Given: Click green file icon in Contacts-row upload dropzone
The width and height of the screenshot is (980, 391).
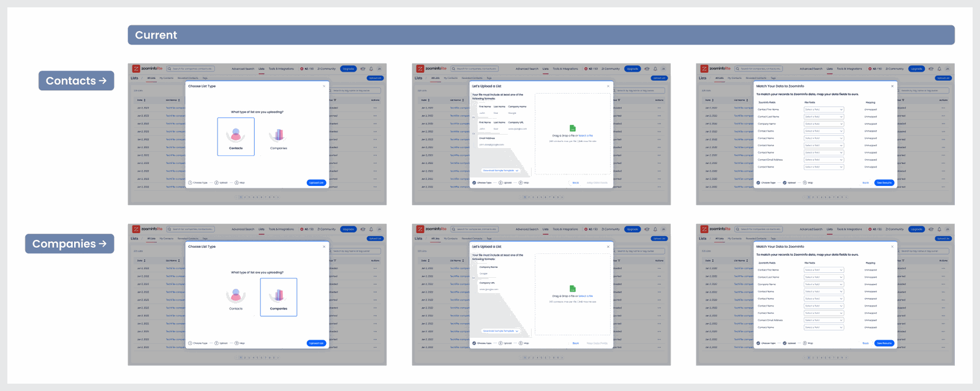Looking at the screenshot, I should tap(573, 128).
